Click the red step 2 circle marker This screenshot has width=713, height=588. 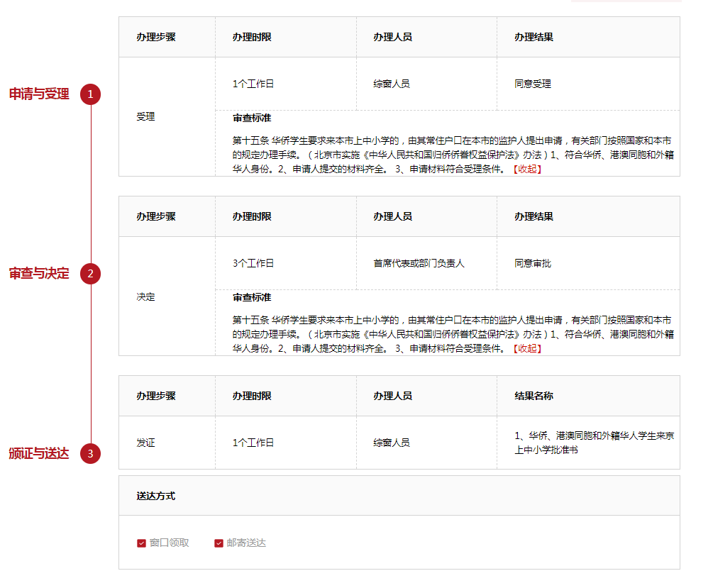click(x=90, y=274)
